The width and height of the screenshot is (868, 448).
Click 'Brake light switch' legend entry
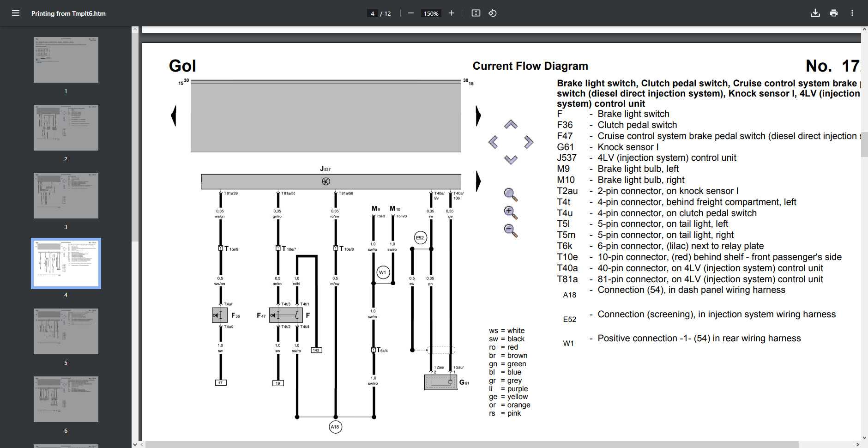point(633,114)
